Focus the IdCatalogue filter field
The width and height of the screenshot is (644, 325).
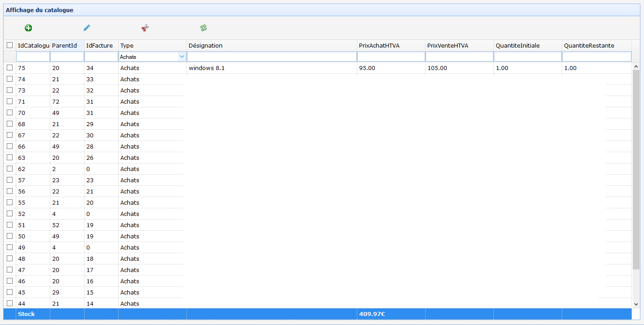(x=33, y=57)
